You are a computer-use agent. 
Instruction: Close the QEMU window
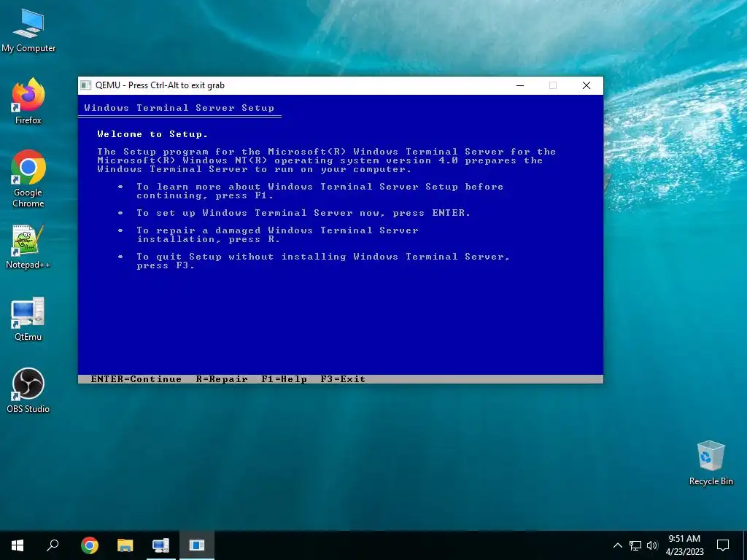[x=587, y=85]
